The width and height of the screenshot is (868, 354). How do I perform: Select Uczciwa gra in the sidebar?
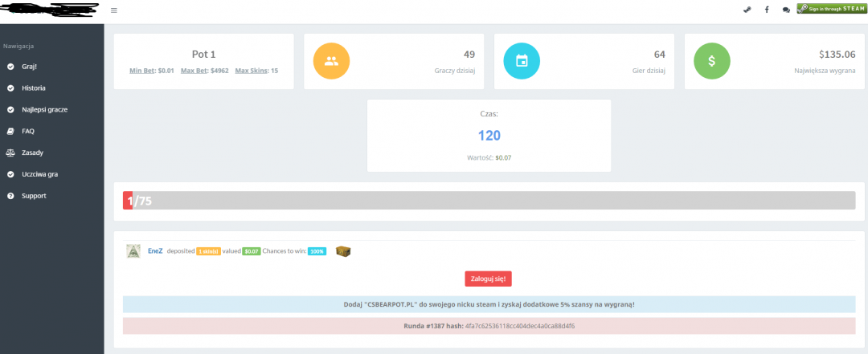coord(39,174)
